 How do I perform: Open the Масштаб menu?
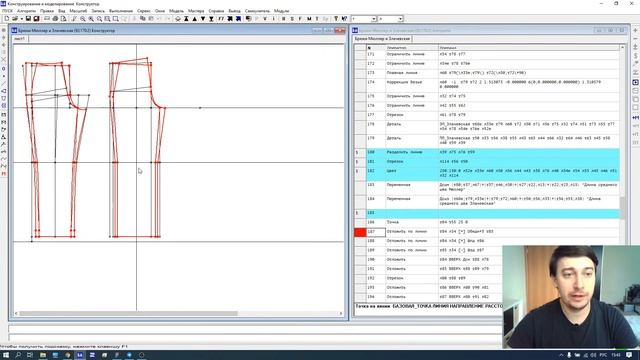coord(78,11)
